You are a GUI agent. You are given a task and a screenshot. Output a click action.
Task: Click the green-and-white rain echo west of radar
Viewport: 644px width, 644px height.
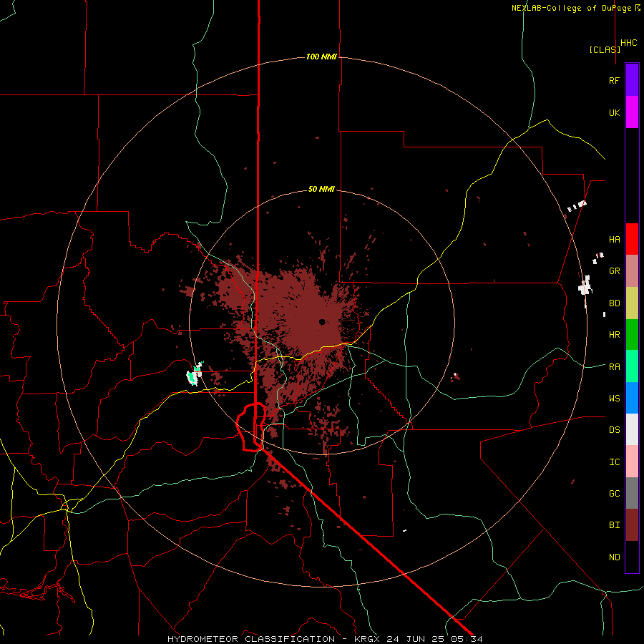[195, 374]
